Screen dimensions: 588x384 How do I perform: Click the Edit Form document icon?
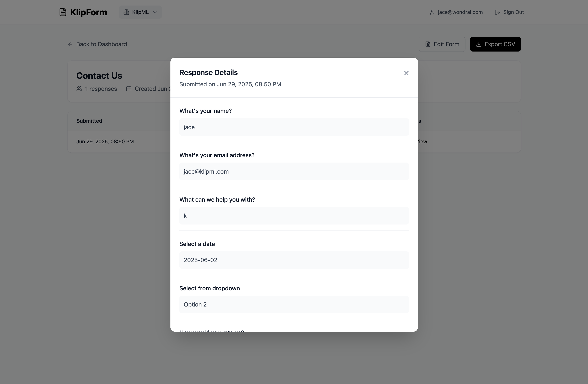(428, 44)
